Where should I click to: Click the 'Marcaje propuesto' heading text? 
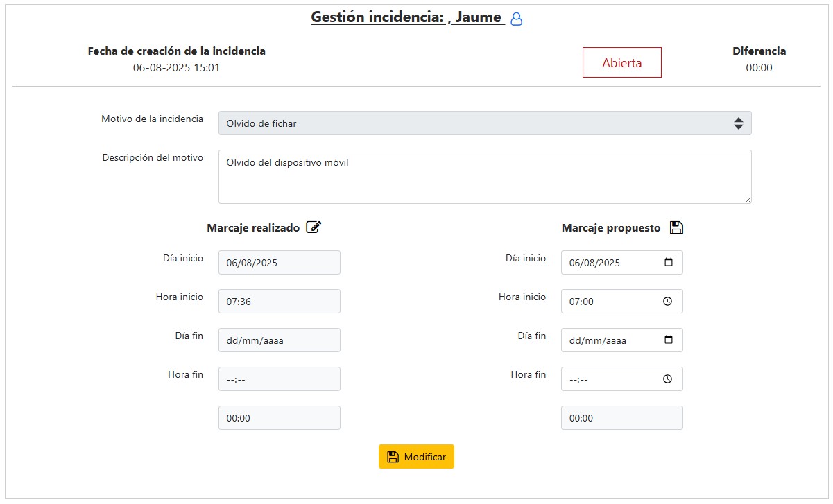coord(611,227)
